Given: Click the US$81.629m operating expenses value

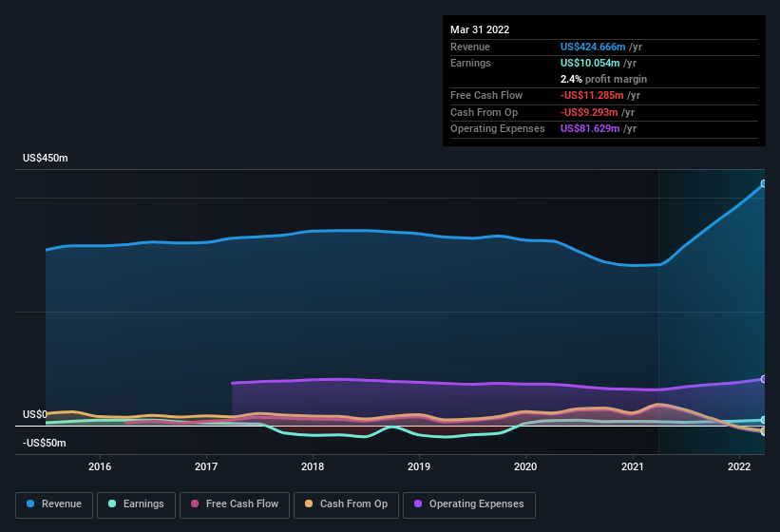Looking at the screenshot, I should (x=590, y=129).
